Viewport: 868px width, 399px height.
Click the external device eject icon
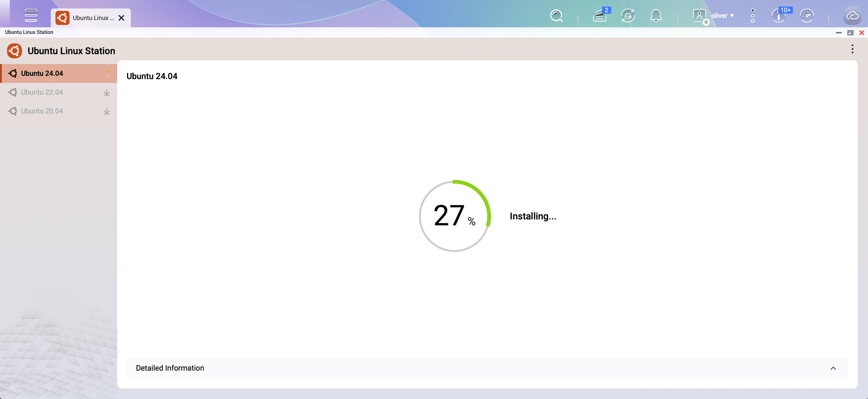coord(628,16)
